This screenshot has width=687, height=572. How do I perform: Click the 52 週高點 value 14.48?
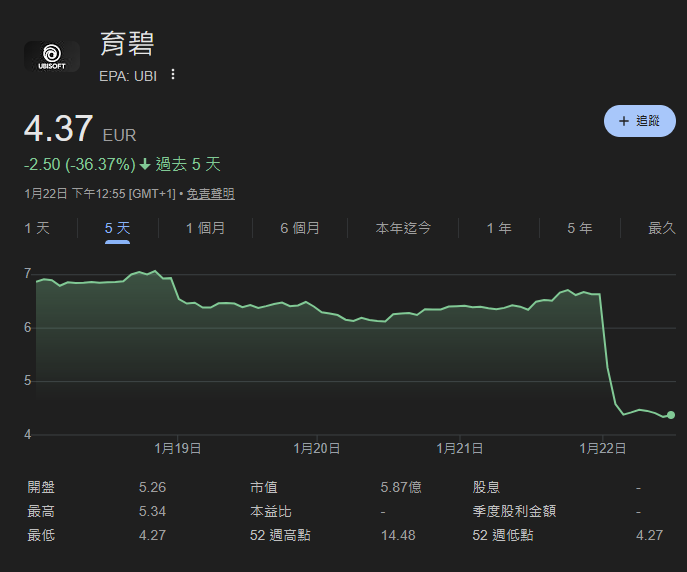pos(398,535)
